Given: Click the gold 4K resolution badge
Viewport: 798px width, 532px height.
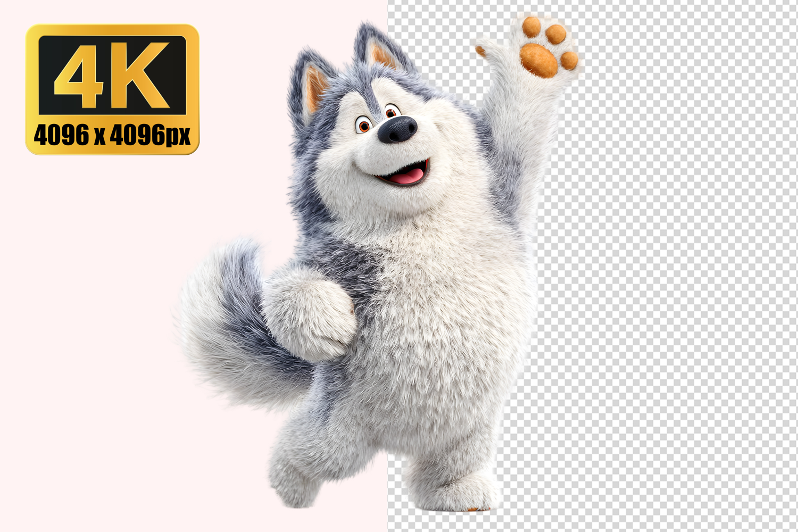Looking at the screenshot, I should [x=112, y=89].
